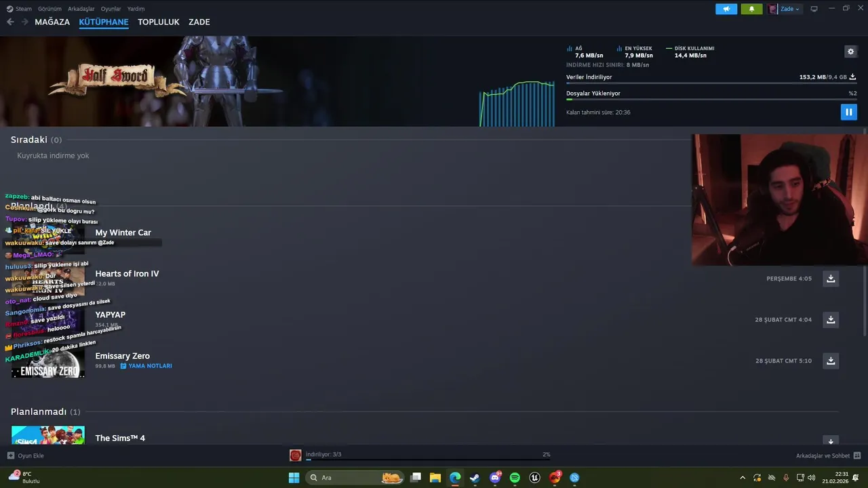This screenshot has height=488, width=868.
Task: Click the Veriler İndiriliyor progress bar
Action: (711, 83)
